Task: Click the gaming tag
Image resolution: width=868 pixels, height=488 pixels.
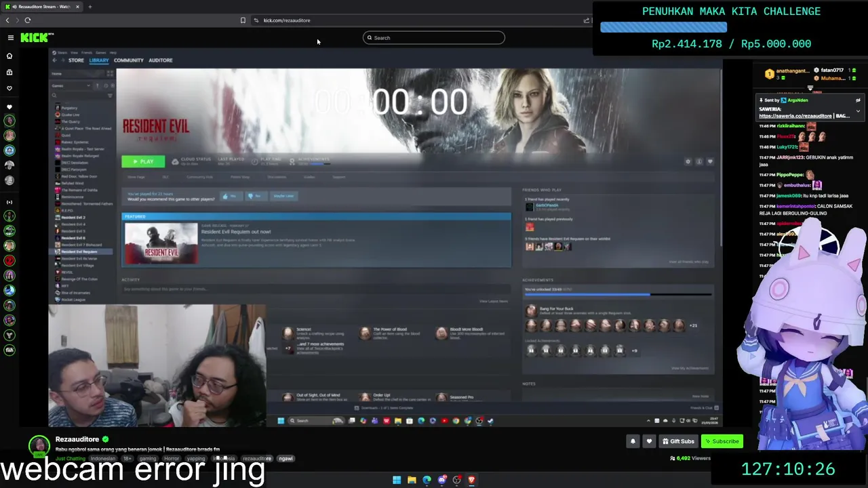Action: coord(148,458)
